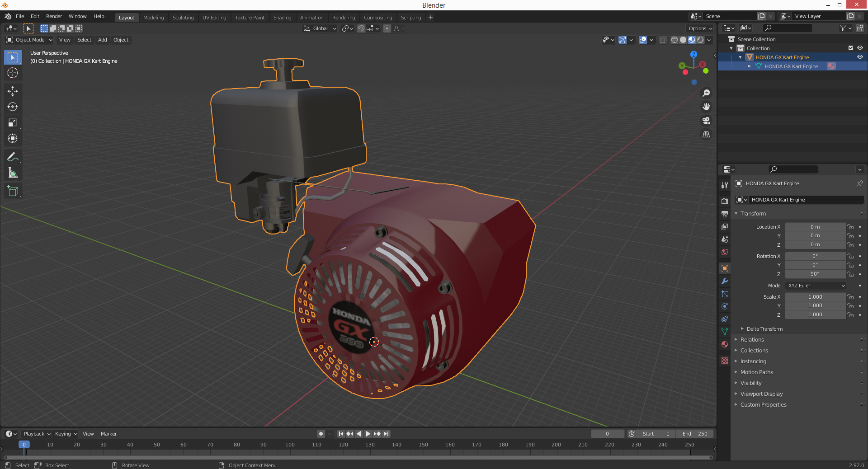Open the Object Mode dropdown
The image size is (868, 469).
pos(29,40)
